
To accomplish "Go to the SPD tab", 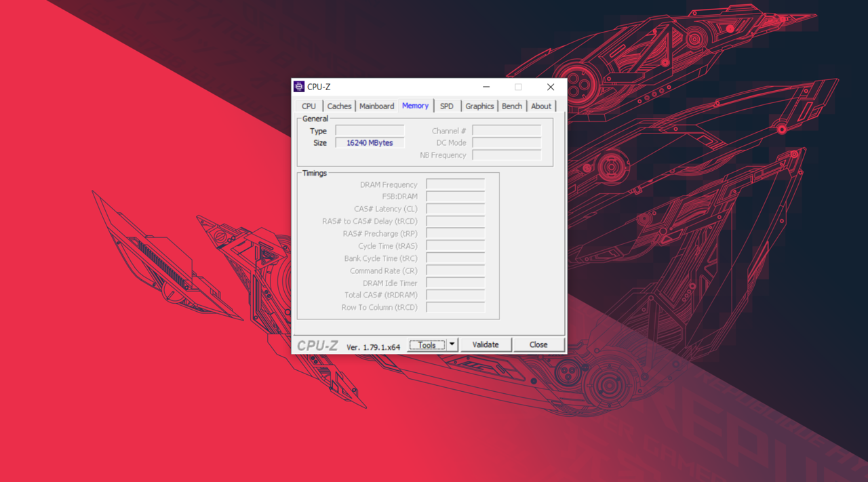I will (x=446, y=106).
